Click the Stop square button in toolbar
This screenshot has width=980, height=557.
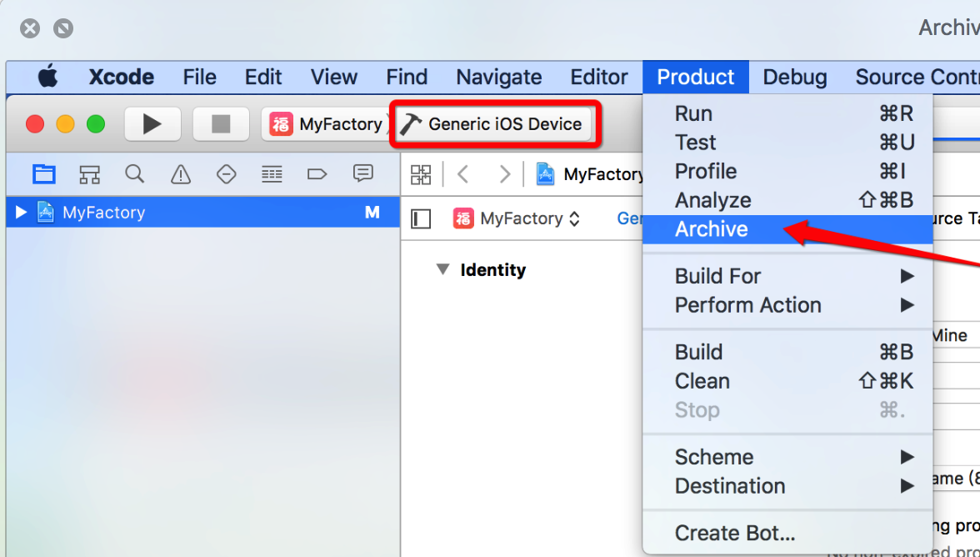[221, 123]
